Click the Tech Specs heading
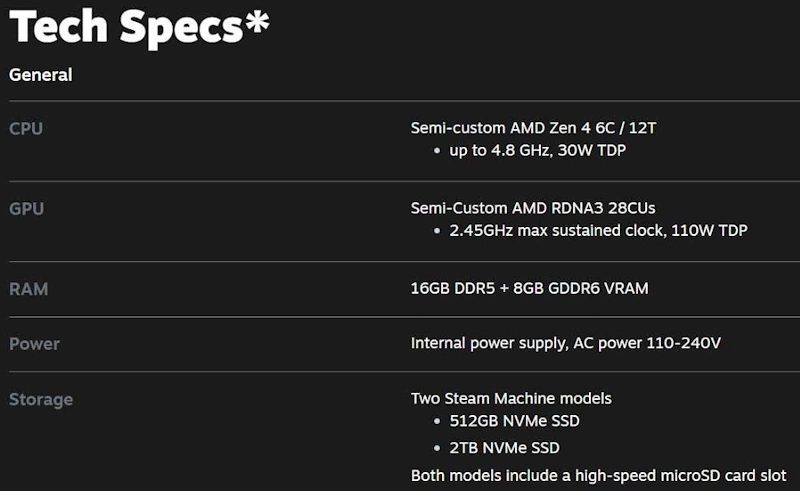This screenshot has height=491, width=800. coord(125,28)
